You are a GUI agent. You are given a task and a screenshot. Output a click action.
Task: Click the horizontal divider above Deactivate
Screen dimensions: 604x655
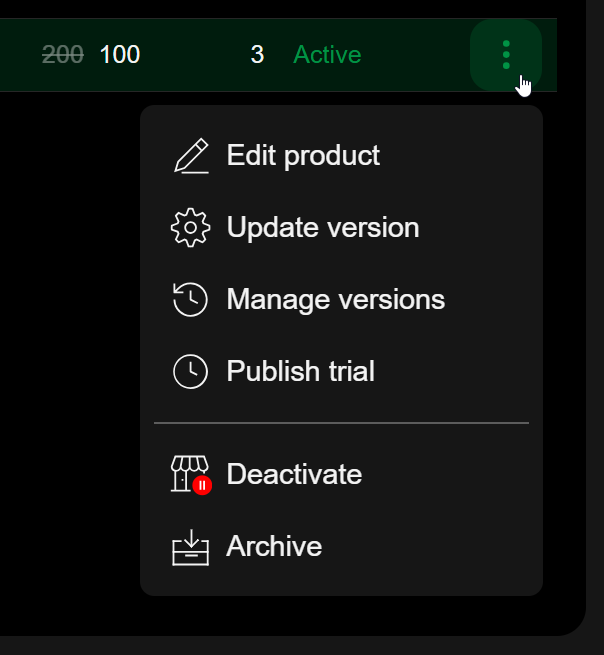tap(341, 423)
